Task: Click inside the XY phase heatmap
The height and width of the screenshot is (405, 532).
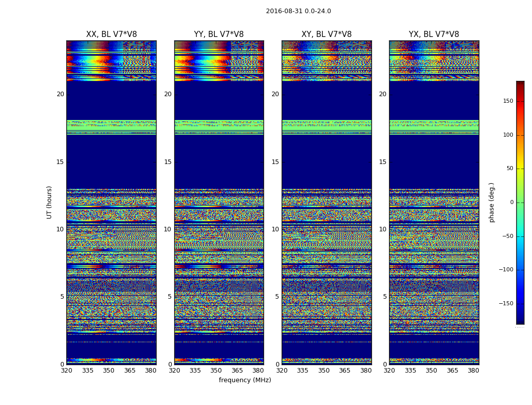Action: tap(326, 202)
